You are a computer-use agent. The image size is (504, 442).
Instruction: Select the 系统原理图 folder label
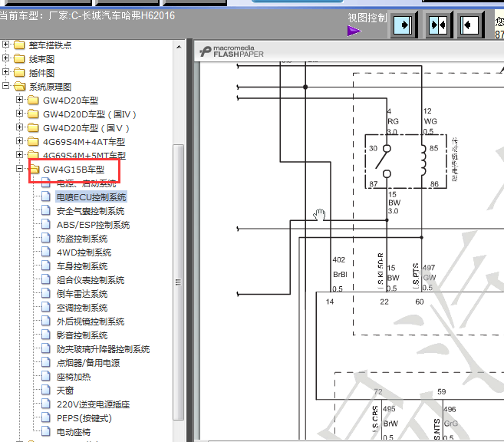coord(50,87)
